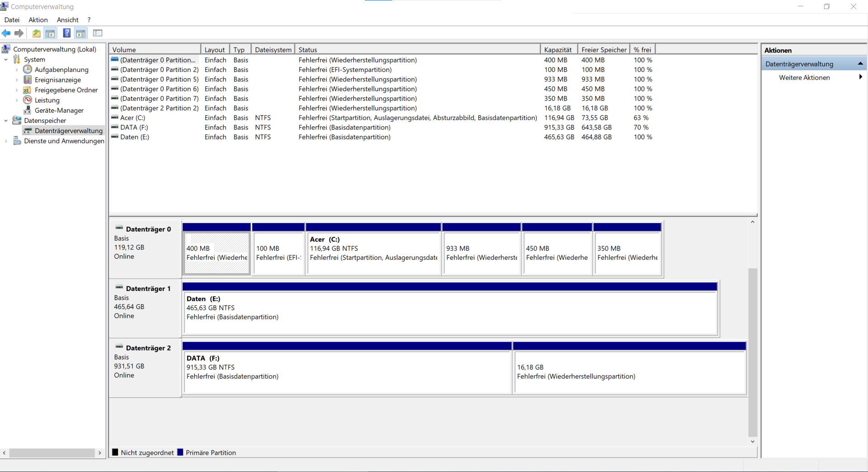The image size is (868, 472).
Task: Expand the Dienste und Anwendungen node
Action: click(5, 141)
